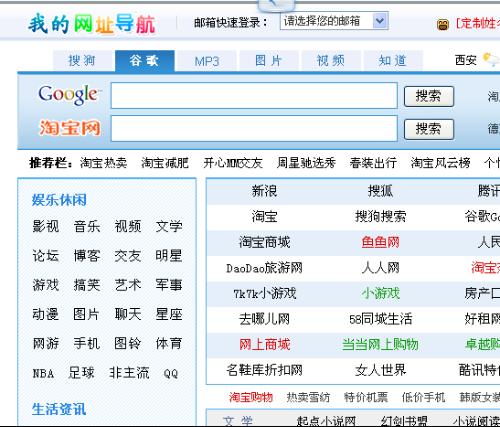This screenshot has width=500, height=427.
Task: Open the QQ category link
Action: [171, 373]
